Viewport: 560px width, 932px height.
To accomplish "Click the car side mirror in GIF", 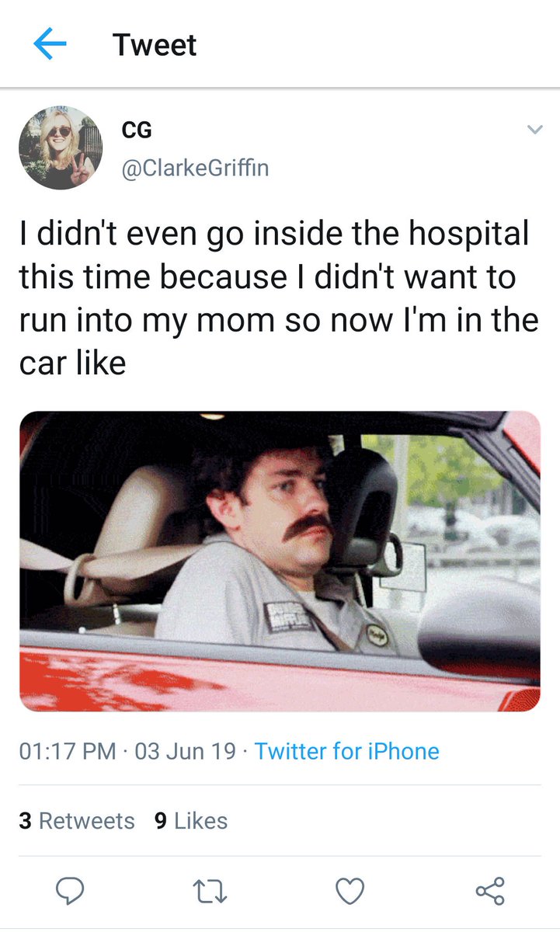I will coord(478,629).
